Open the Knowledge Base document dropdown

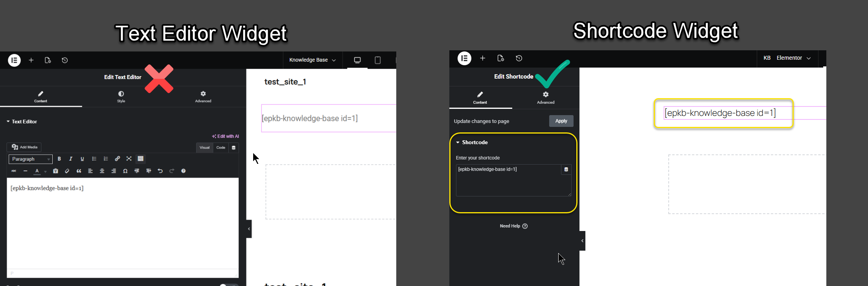(x=312, y=60)
